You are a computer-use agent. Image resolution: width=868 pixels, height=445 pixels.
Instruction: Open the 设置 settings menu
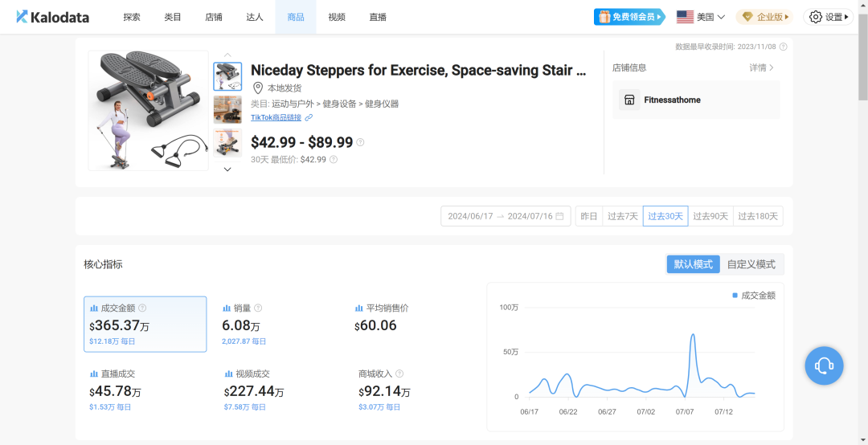tap(828, 17)
